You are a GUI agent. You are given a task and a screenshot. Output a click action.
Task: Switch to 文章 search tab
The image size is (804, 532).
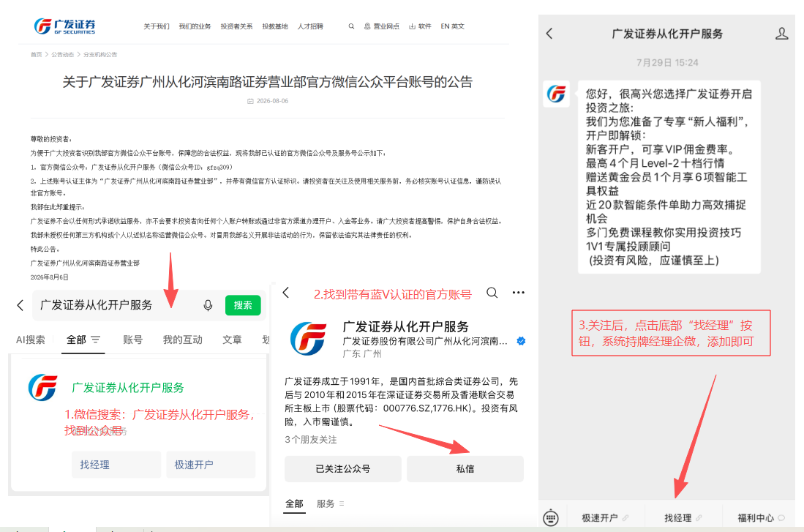coord(233,340)
